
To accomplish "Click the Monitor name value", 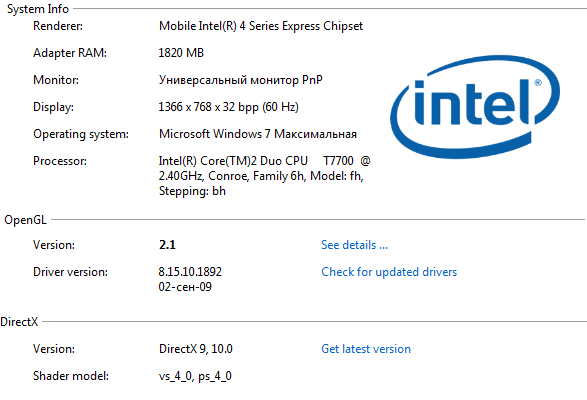I will point(240,80).
